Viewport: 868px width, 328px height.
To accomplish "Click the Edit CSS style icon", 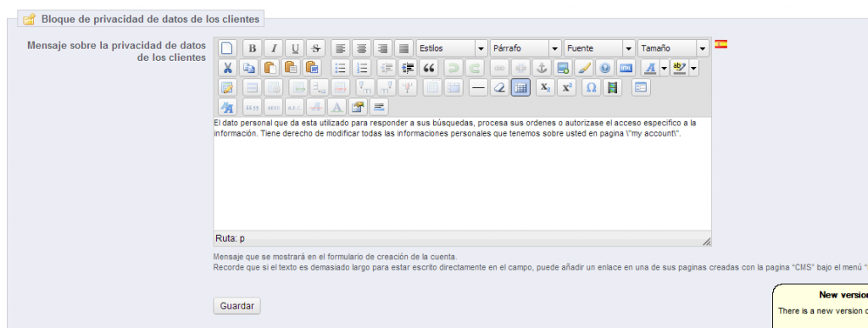I will 227,107.
